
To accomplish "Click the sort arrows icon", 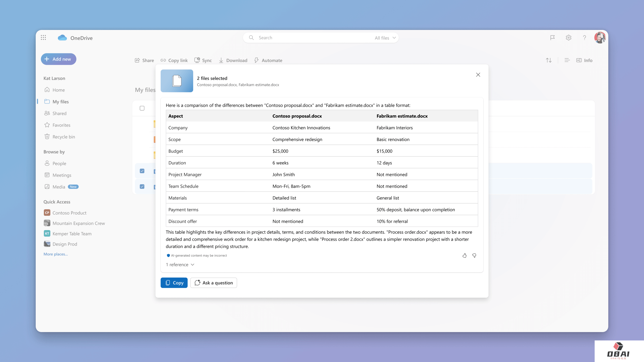I will pos(548,60).
